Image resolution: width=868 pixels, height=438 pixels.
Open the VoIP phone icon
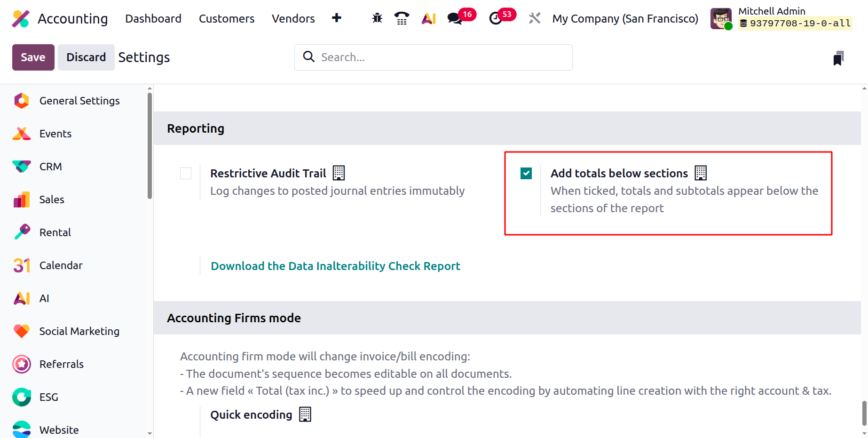pyautogui.click(x=402, y=18)
